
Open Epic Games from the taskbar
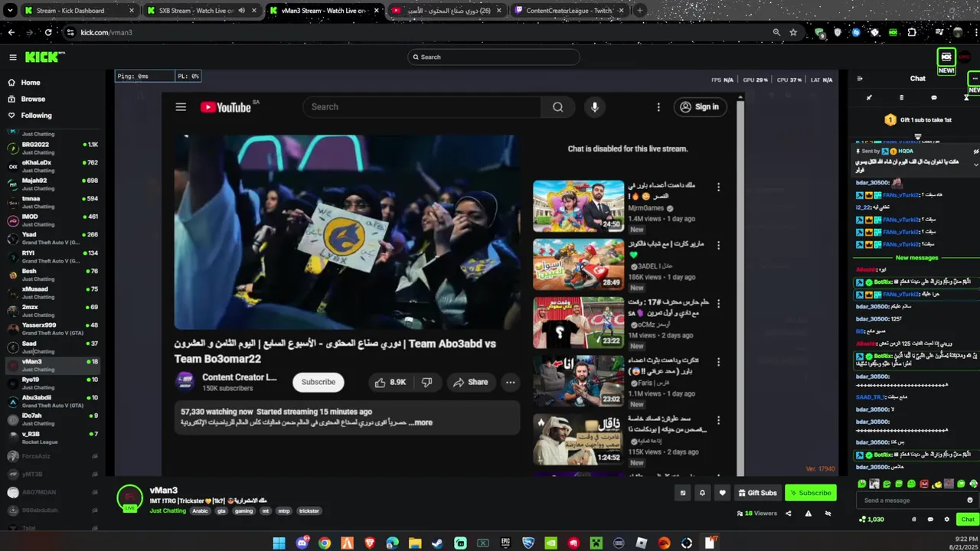pyautogui.click(x=506, y=543)
